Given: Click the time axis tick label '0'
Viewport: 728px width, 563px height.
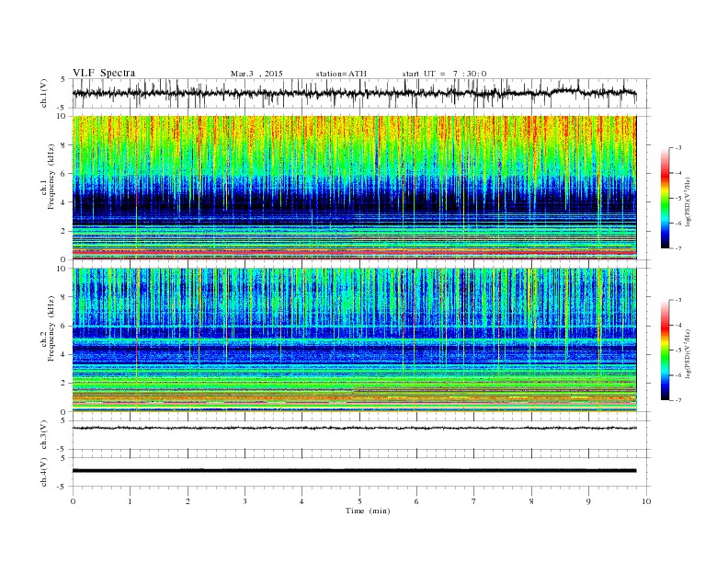Looking at the screenshot, I should click(x=73, y=501).
